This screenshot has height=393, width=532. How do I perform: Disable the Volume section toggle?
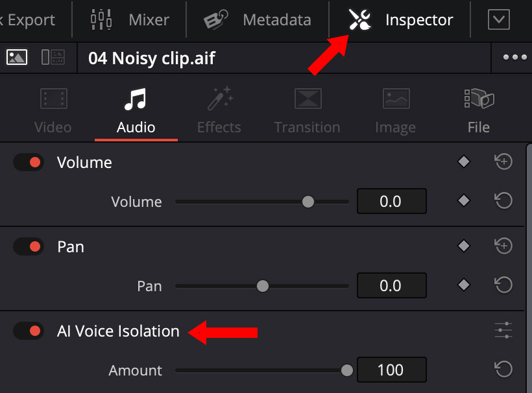[x=29, y=162]
